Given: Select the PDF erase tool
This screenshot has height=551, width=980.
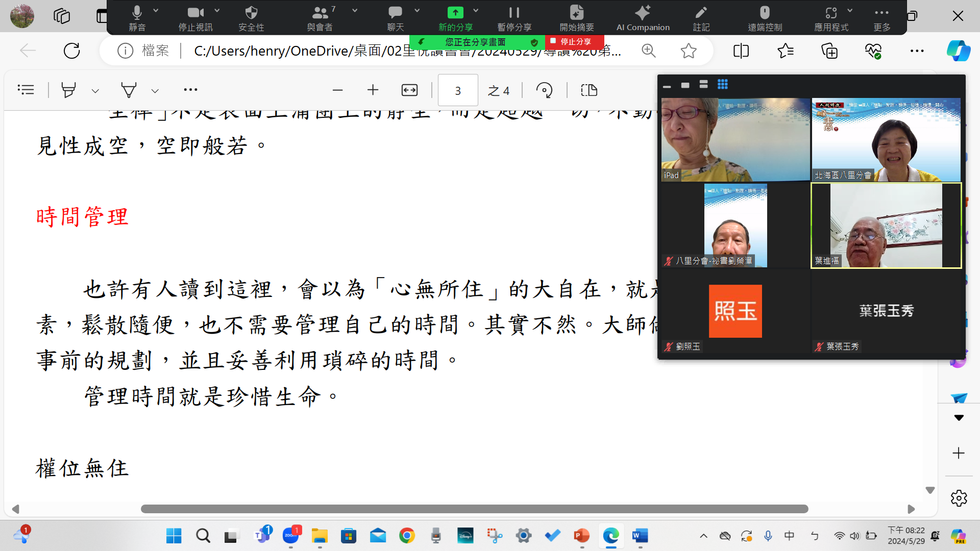Looking at the screenshot, I should tap(129, 90).
